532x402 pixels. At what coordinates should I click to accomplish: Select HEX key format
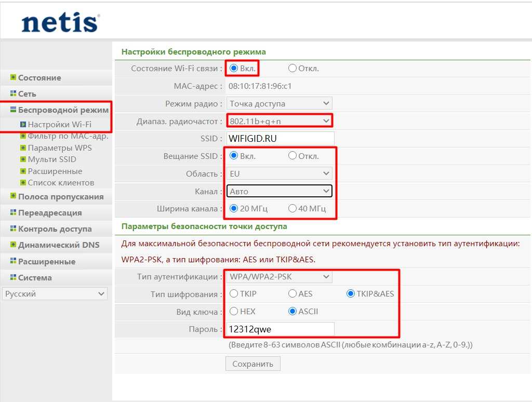[x=234, y=312]
